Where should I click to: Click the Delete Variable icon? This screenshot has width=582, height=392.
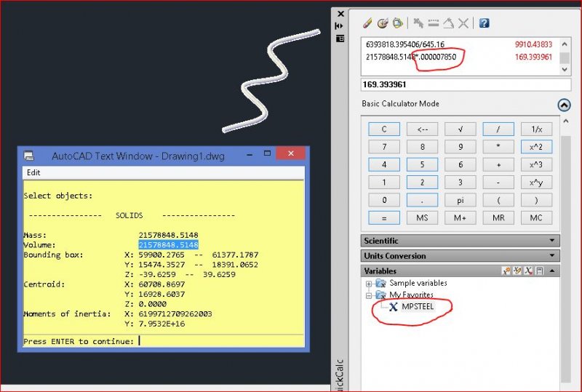tap(528, 271)
